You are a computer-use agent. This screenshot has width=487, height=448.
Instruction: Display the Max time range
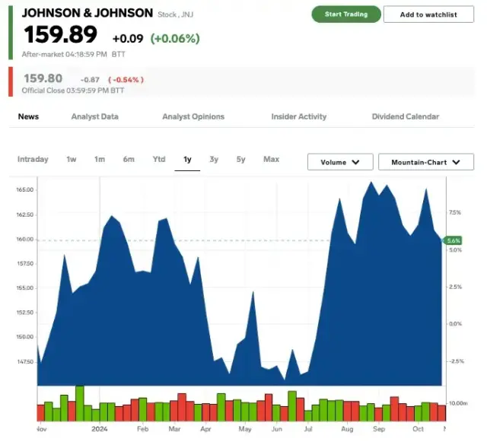[x=271, y=159]
